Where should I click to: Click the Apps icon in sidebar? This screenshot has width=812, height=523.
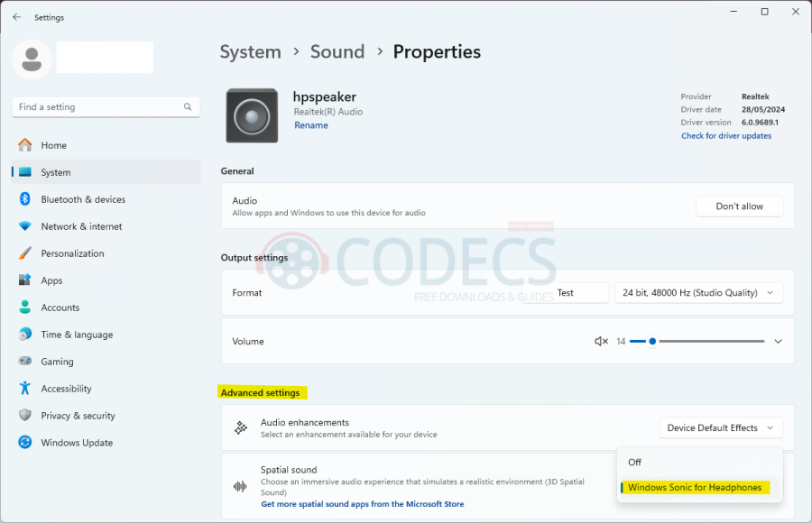[x=25, y=280]
